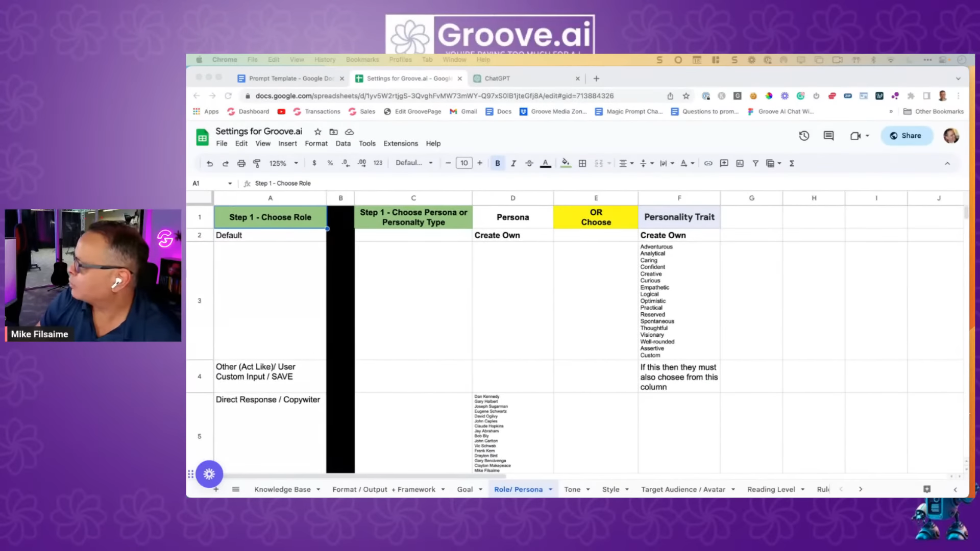Click the font size input field

tap(464, 163)
